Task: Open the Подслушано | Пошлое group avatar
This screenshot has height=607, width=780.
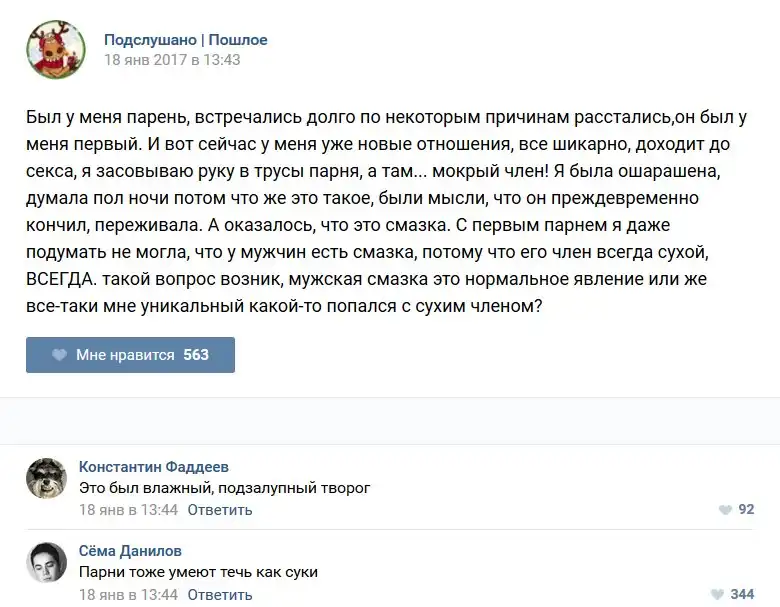Action: (x=56, y=50)
